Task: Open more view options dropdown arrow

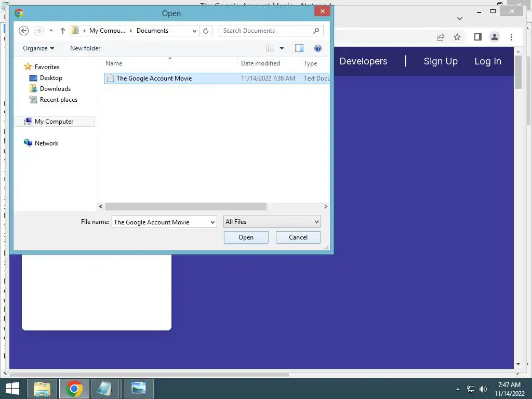Action: coord(282,48)
